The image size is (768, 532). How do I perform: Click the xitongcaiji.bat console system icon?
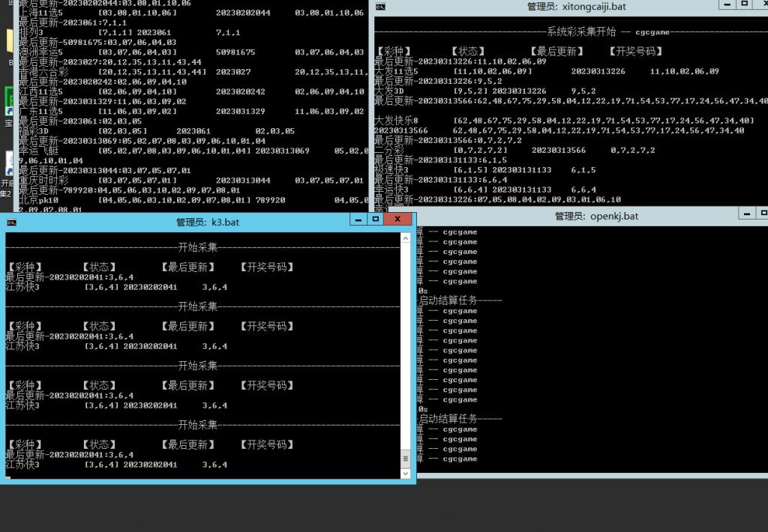[381, 7]
